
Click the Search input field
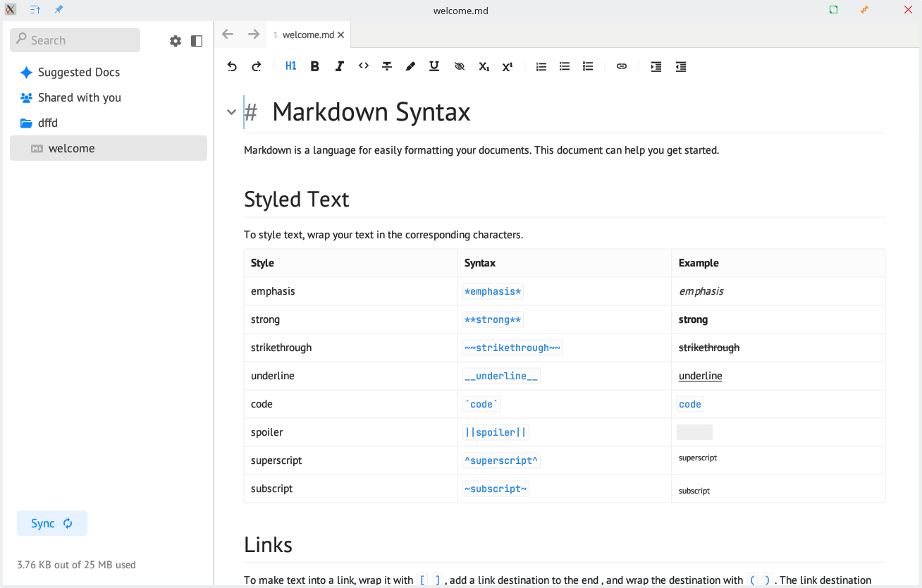(x=75, y=40)
